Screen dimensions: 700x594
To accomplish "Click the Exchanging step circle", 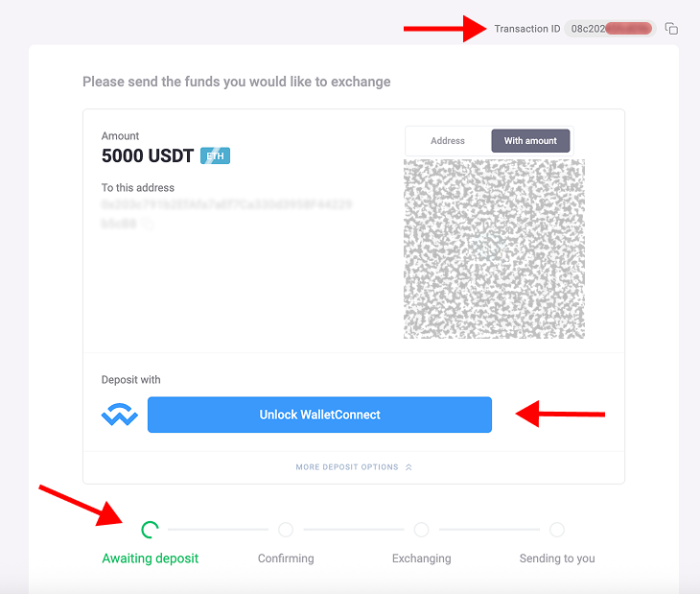I will 421,530.
